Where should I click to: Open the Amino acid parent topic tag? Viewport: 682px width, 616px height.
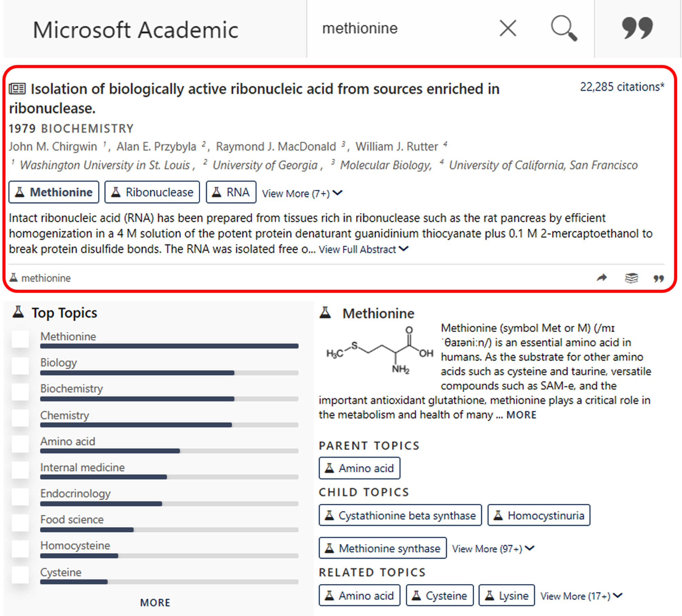pyautogui.click(x=359, y=468)
